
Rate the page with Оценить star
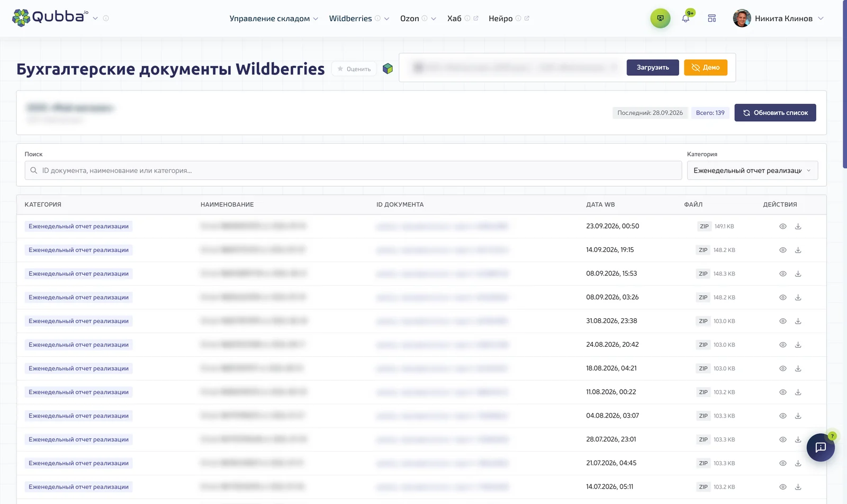coord(354,69)
